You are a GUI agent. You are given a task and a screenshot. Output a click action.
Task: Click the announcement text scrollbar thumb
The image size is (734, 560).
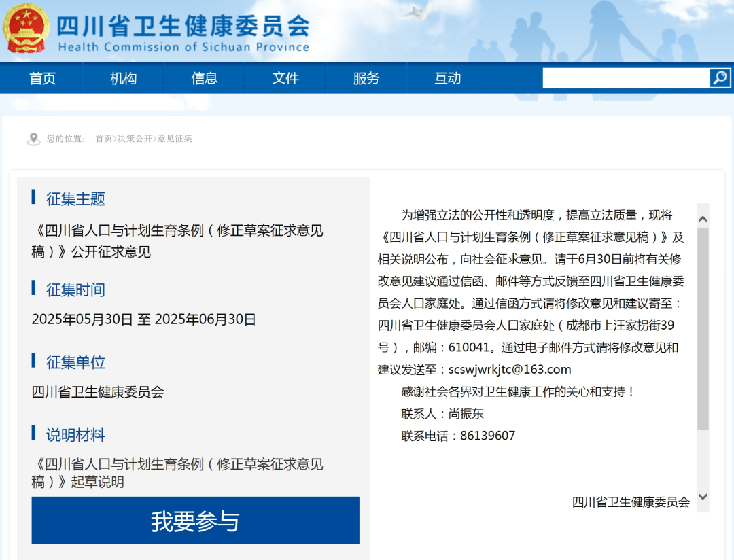pos(703,326)
